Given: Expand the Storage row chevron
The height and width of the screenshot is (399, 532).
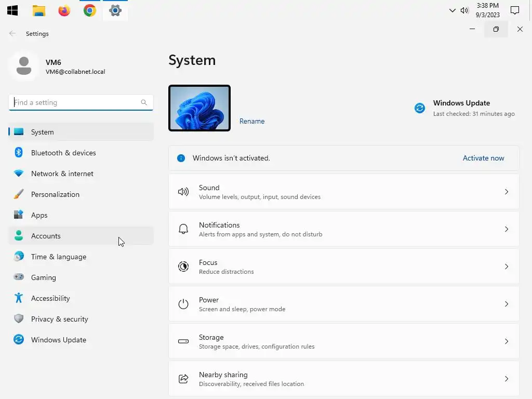Looking at the screenshot, I should coord(506,341).
